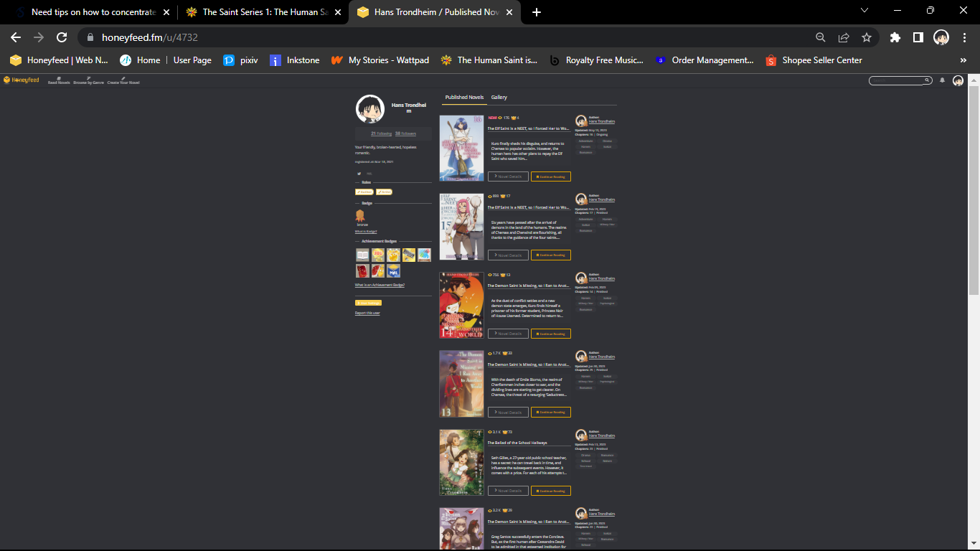Select the Published Novels tab
980x551 pixels.
coord(464,98)
